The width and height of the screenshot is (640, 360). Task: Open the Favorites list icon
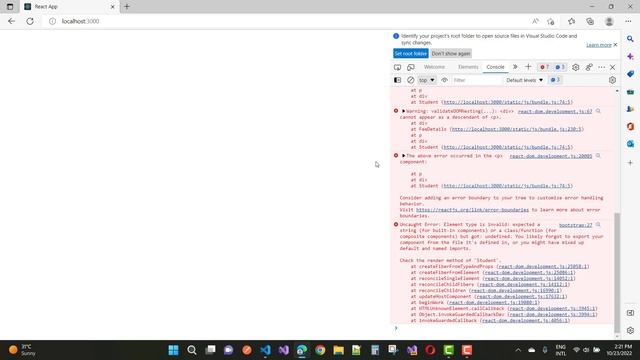tap(571, 21)
